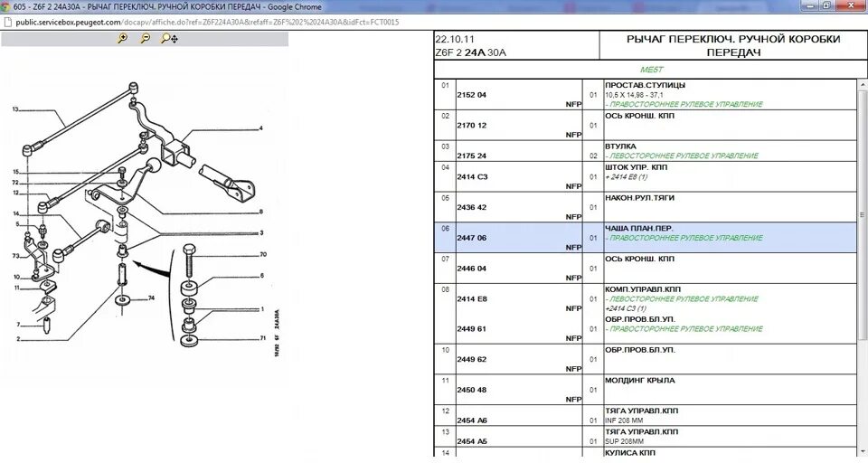This screenshot has height=463, width=868.
Task: Click the green МЕ6Т header label
Action: pyautogui.click(x=651, y=70)
